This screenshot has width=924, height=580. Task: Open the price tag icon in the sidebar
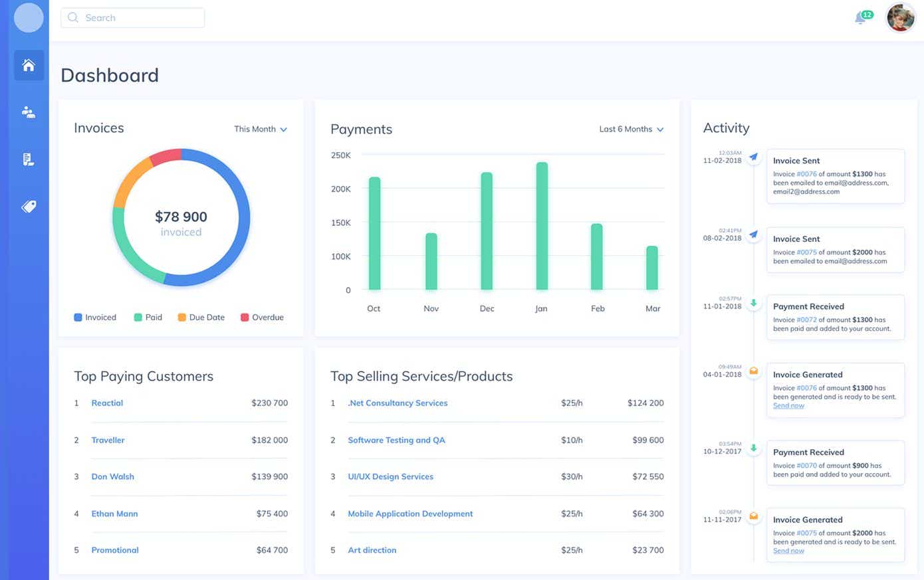(29, 207)
